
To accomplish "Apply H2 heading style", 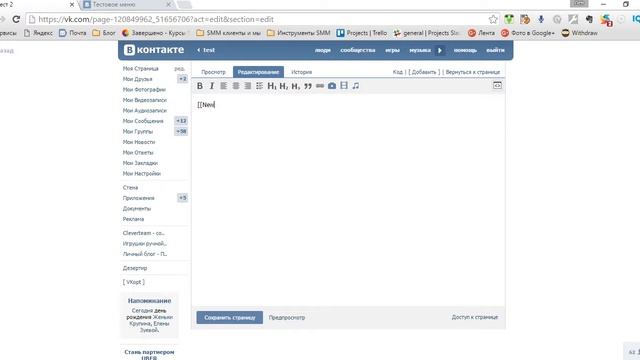I will click(x=284, y=86).
